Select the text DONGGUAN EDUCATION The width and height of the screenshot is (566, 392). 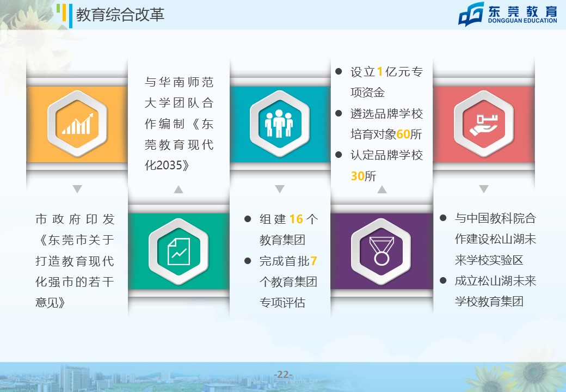(522, 21)
